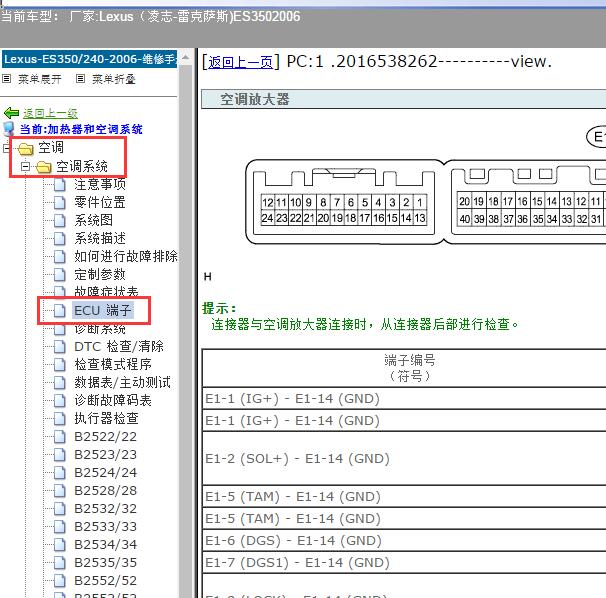This screenshot has width=606, height=598.
Task: Open the 数据表/主动测试 tree item
Action: [x=123, y=382]
